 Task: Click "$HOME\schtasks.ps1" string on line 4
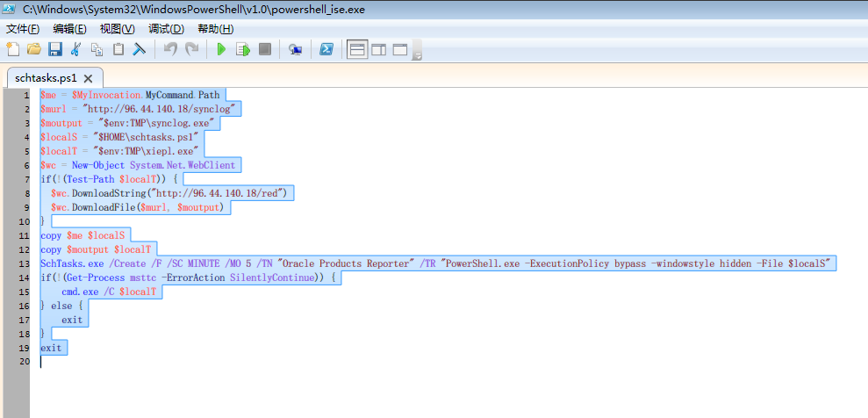(x=147, y=136)
